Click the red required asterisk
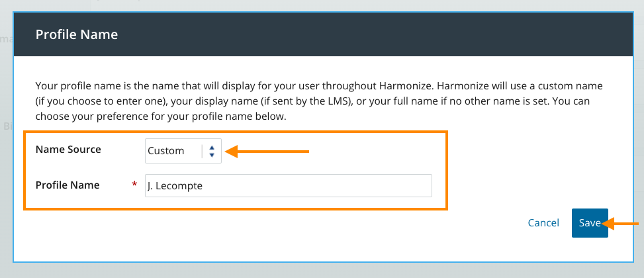Image resolution: width=644 pixels, height=278 pixels. click(134, 185)
